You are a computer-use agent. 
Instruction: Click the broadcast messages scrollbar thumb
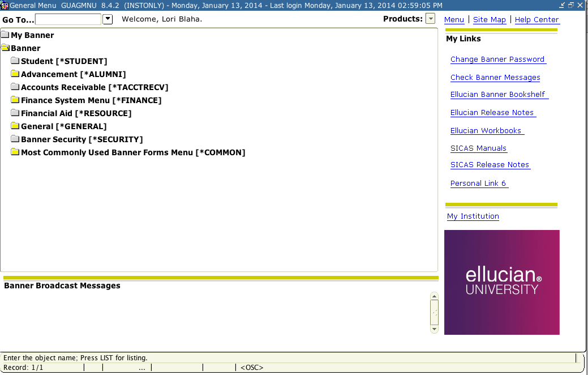pos(434,312)
